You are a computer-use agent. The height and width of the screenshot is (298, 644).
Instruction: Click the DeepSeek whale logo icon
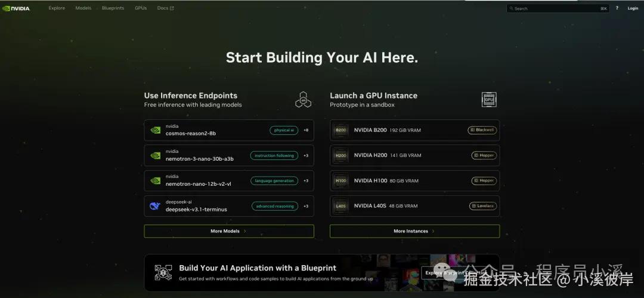(155, 206)
